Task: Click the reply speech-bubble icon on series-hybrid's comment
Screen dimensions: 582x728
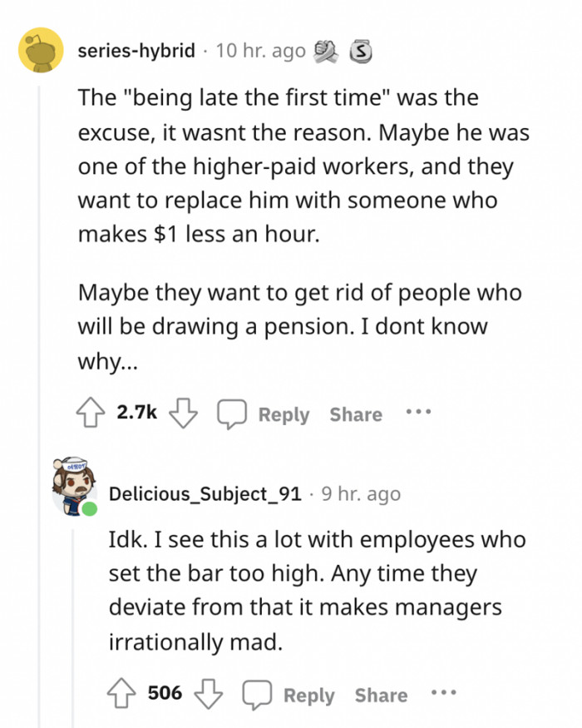Action: coord(233,413)
